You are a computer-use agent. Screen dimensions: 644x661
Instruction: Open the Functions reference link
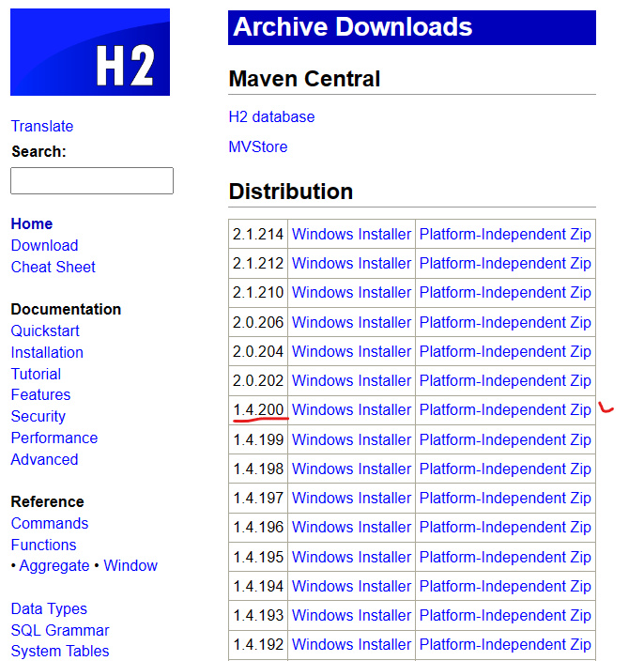click(44, 545)
